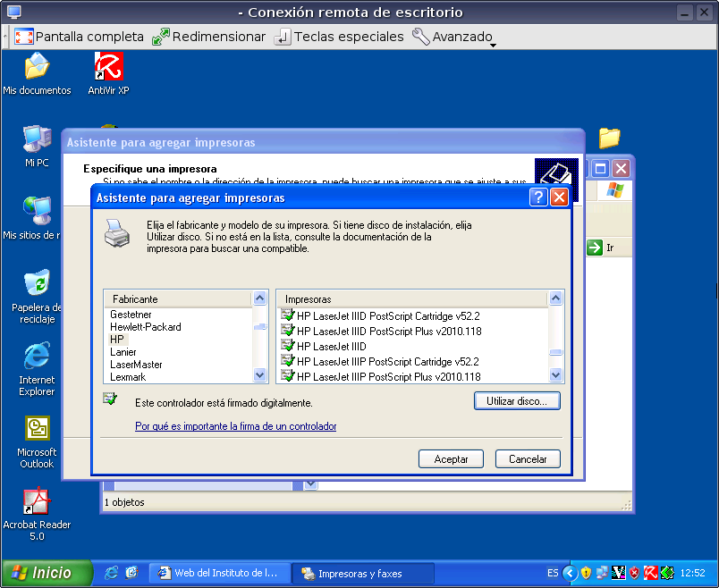Click the Ir go button in background window
The height and width of the screenshot is (588, 719).
601,248
